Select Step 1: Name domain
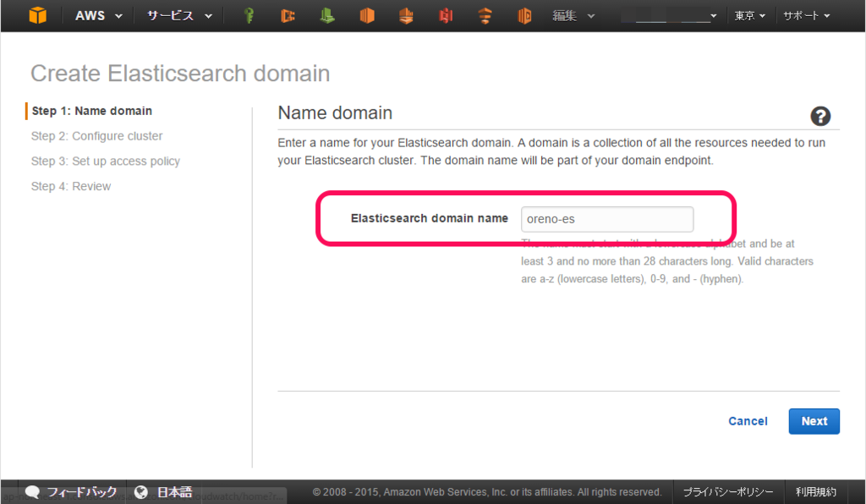The image size is (866, 504). 91,111
